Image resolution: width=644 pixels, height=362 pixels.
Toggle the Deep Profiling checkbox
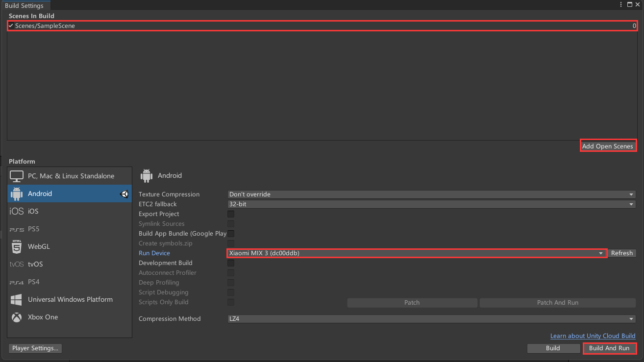[231, 283]
